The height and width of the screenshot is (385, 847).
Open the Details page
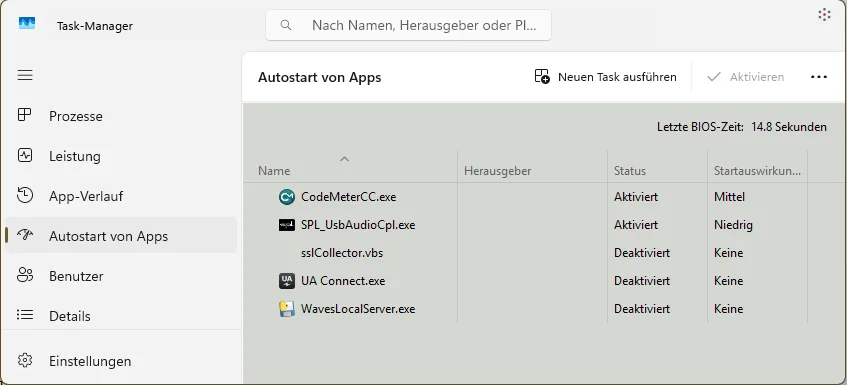tap(121, 316)
